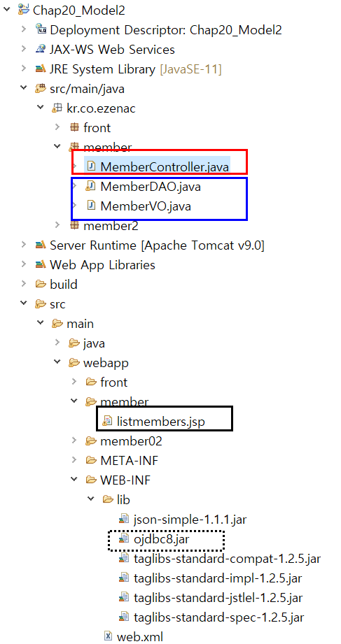Image resolution: width=341 pixels, height=644 pixels.
Task: Click the kr.co.ezenac package icon
Action: coord(57,108)
